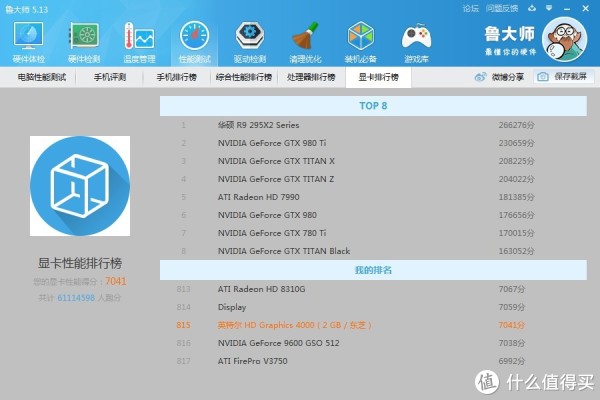The height and width of the screenshot is (400, 600).
Task: Select row ATI Radeon HD 8310G
Action: click(373, 289)
